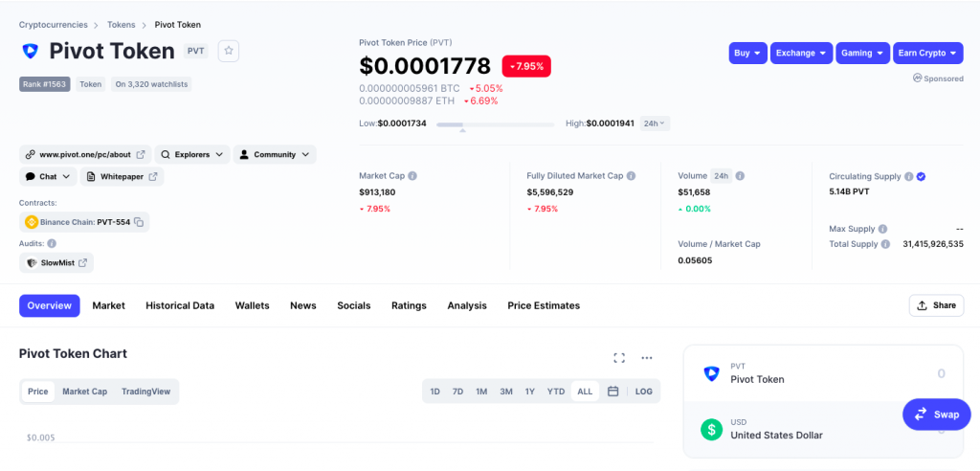Enter fullscreen chart mode
980x471 pixels.
click(619, 358)
